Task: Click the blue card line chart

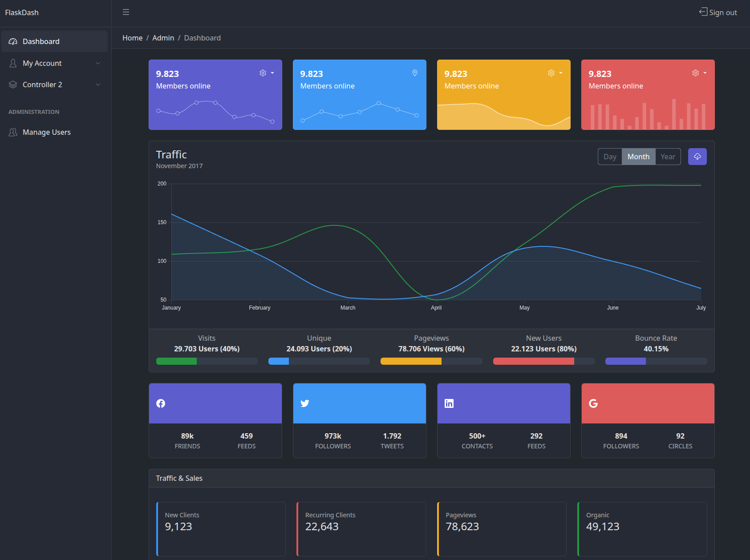Action: 360,112
